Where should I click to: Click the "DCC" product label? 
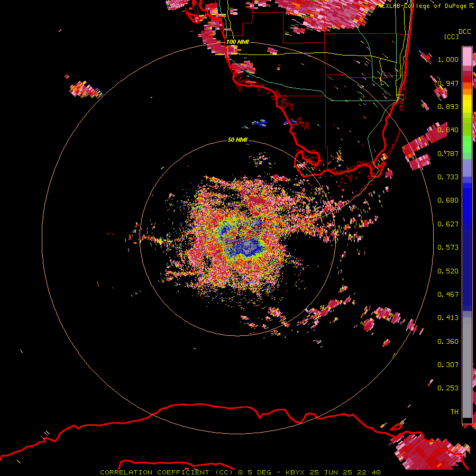(x=465, y=32)
